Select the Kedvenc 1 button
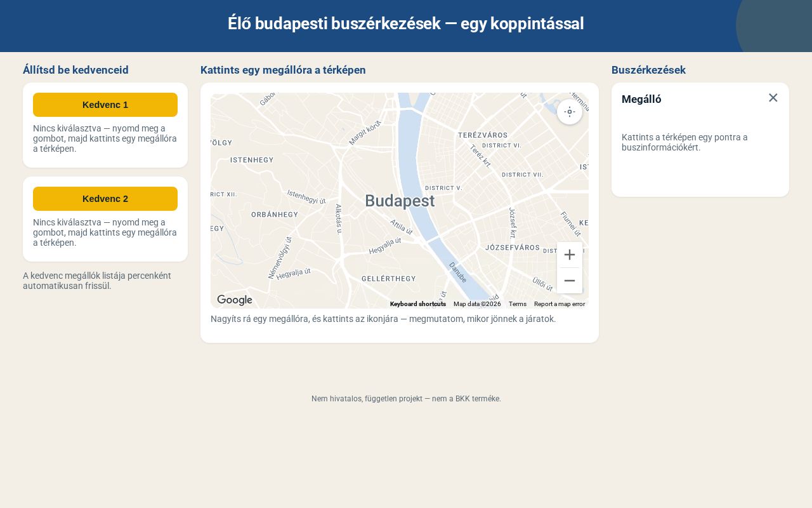 [x=105, y=105]
